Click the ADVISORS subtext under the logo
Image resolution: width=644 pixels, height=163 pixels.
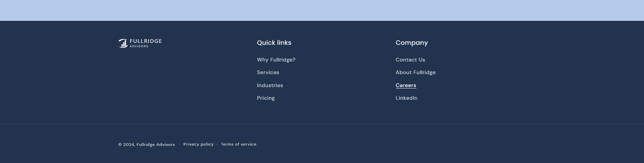coord(139,46)
